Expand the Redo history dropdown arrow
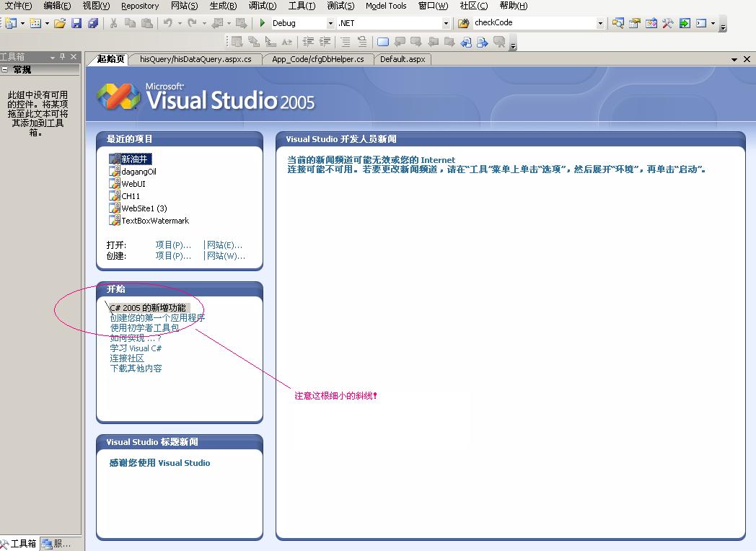 (204, 23)
